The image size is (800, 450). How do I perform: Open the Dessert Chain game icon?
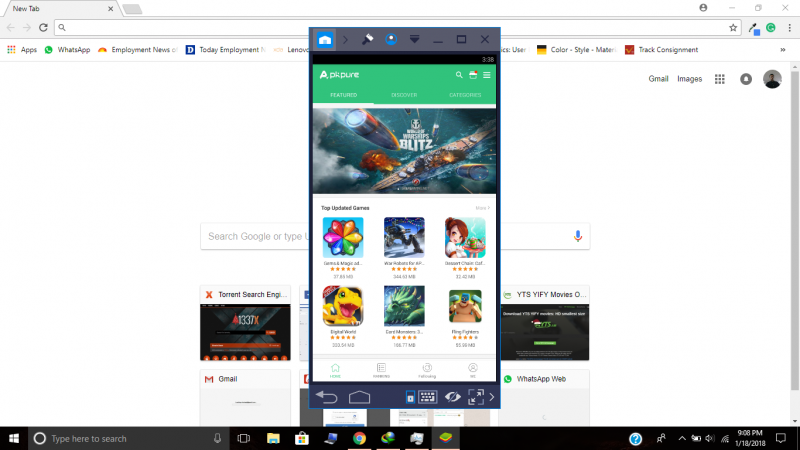point(465,237)
